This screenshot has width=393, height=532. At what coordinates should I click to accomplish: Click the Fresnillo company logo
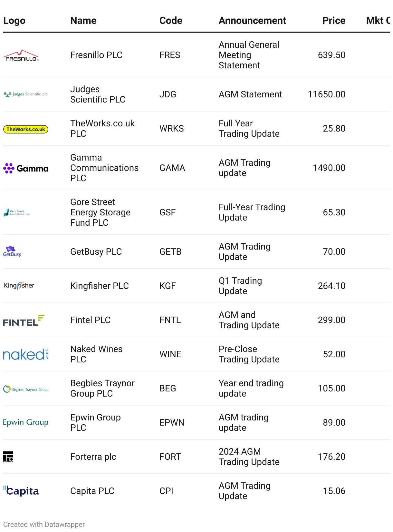click(x=21, y=55)
